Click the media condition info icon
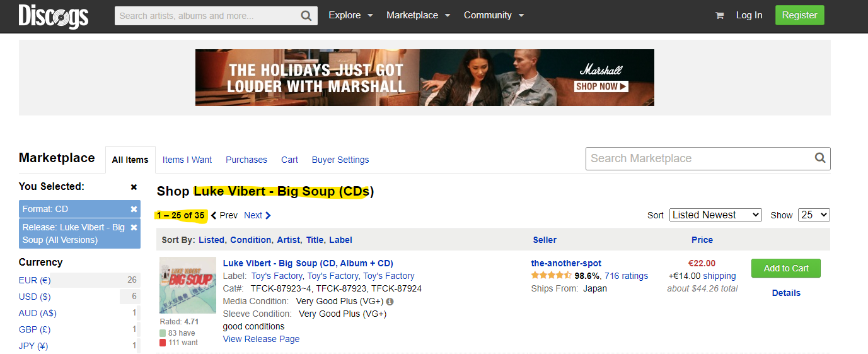 [390, 302]
